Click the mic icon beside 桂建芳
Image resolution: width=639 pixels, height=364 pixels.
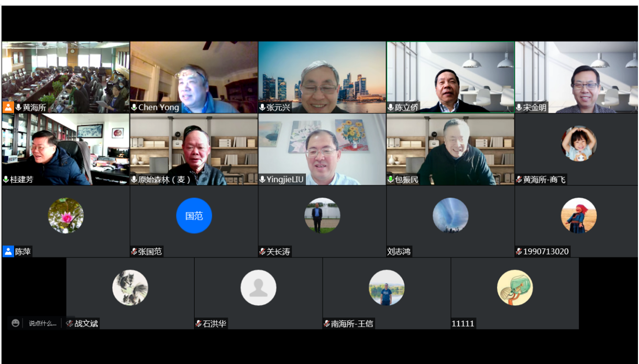tap(6, 180)
